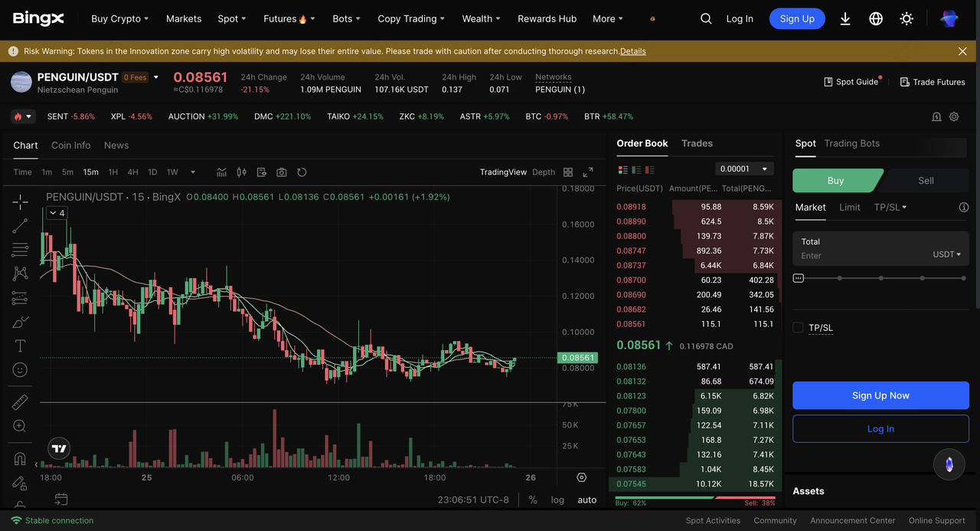Select the Text drawing tool
980x531 pixels.
20,346
